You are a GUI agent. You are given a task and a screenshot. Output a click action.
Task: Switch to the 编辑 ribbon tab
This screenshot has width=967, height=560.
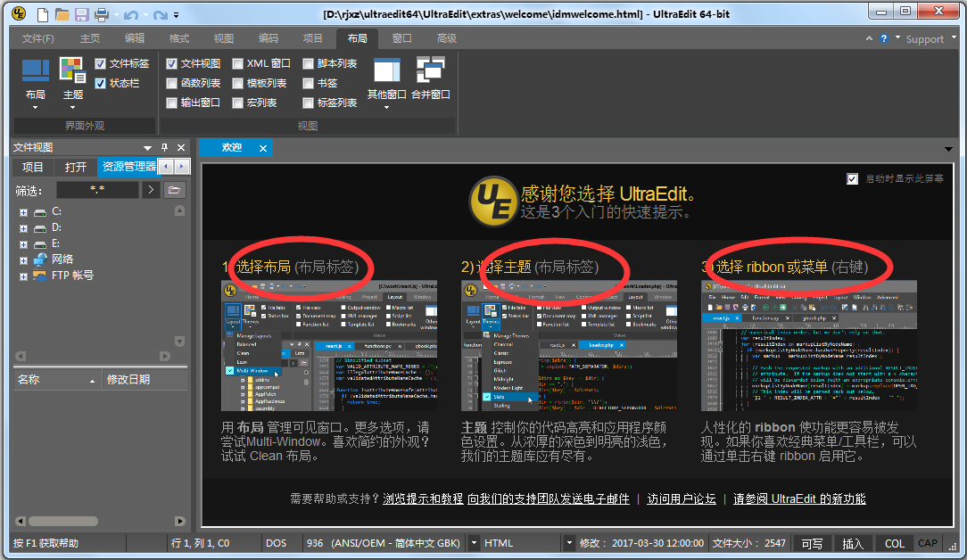pos(135,38)
